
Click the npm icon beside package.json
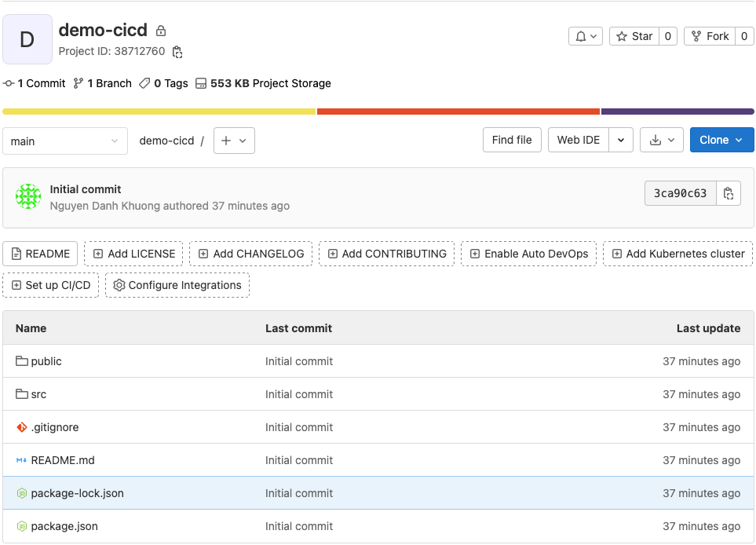point(22,526)
